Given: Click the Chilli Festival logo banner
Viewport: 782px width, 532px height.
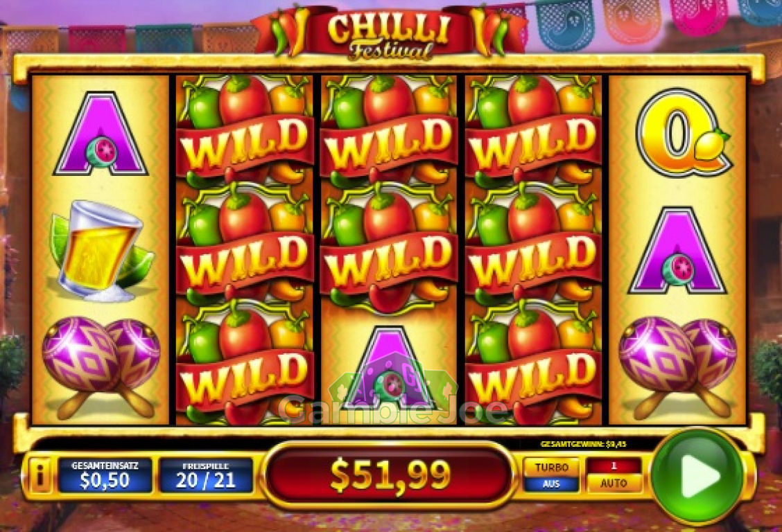Looking at the screenshot, I should point(390,31).
